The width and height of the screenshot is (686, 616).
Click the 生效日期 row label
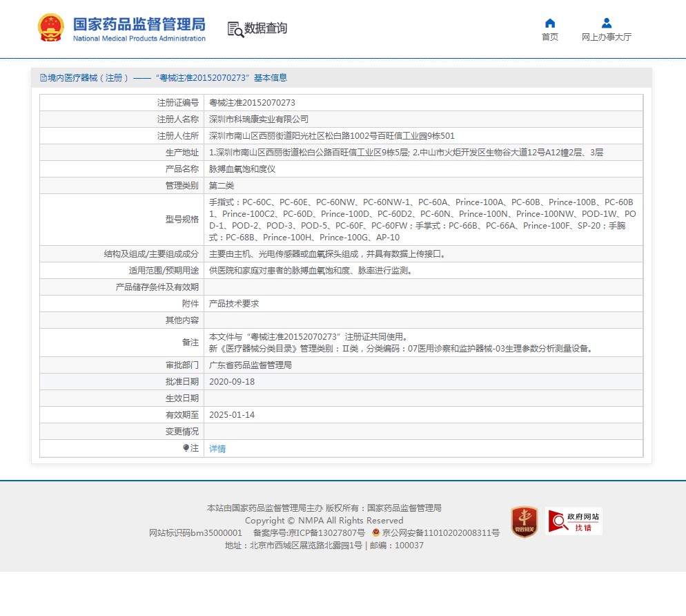click(182, 398)
